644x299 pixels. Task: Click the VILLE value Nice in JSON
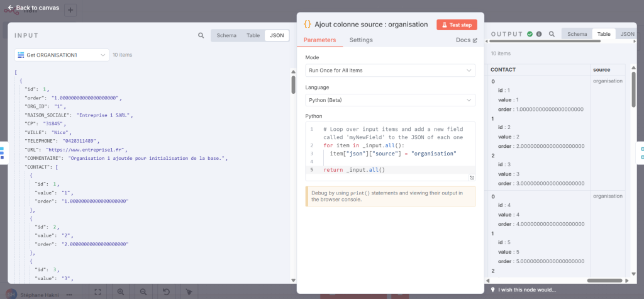(62, 132)
